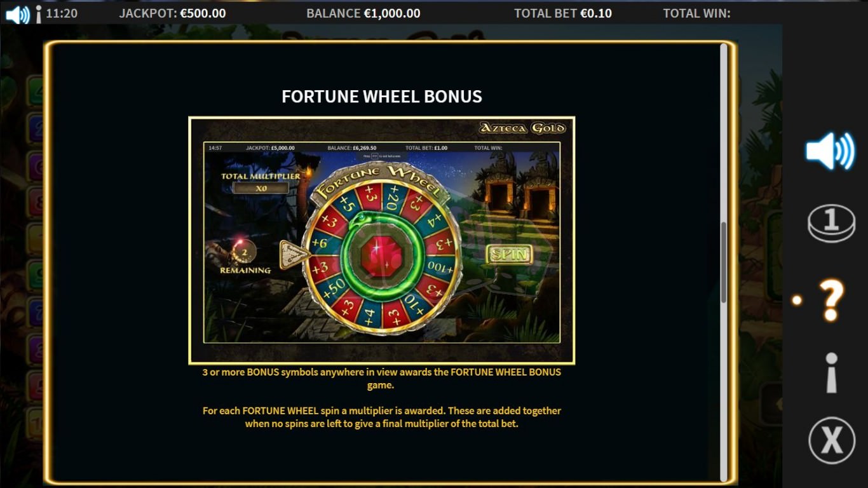Click the SPIN button in the preview

(x=510, y=254)
